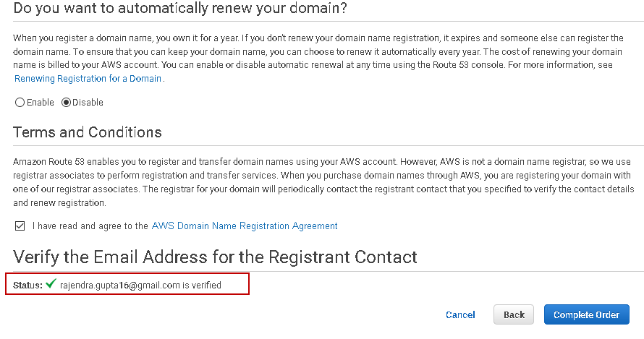Click the Terms and Conditions heading
The width and height of the screenshot is (644, 339).
coord(88,132)
